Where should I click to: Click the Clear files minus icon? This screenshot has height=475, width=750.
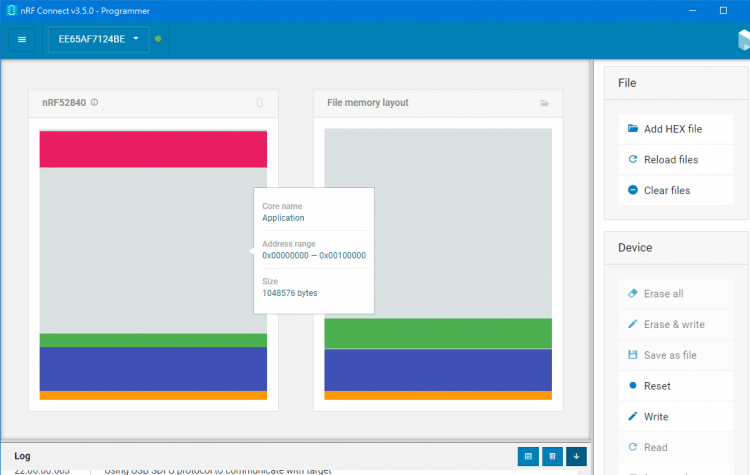(633, 190)
